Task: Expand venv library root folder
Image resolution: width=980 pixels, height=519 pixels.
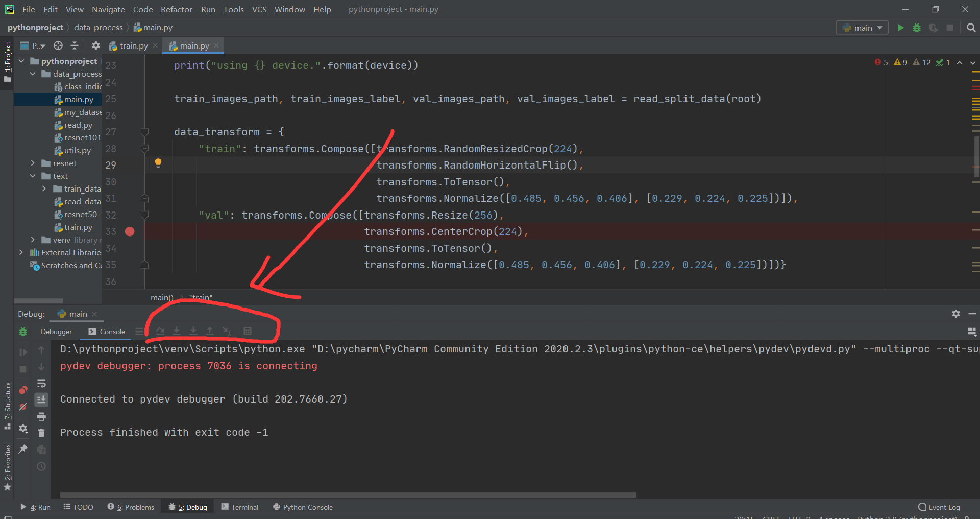Action: click(x=33, y=240)
